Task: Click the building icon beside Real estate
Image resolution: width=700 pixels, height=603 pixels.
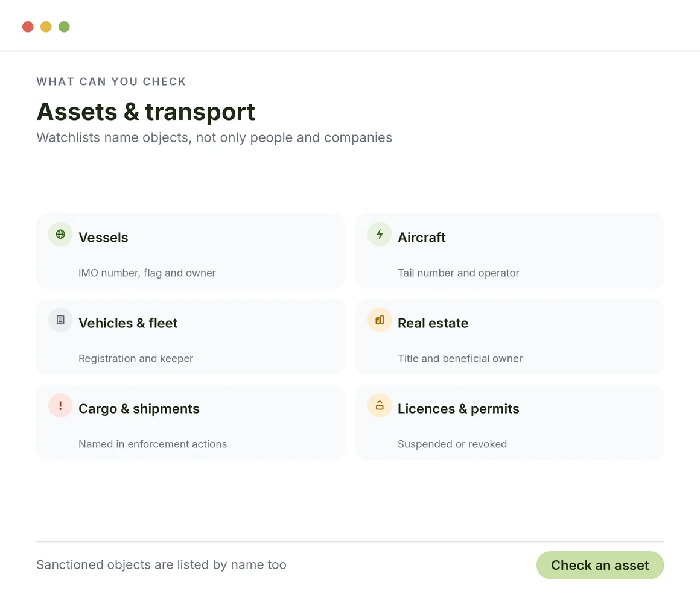Action: click(380, 320)
